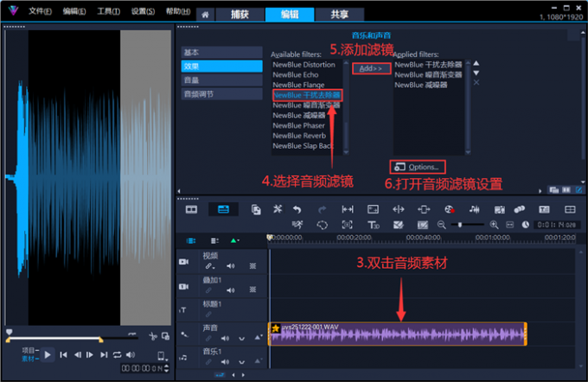Switch to the 共享 (Share) tab

pos(339,15)
